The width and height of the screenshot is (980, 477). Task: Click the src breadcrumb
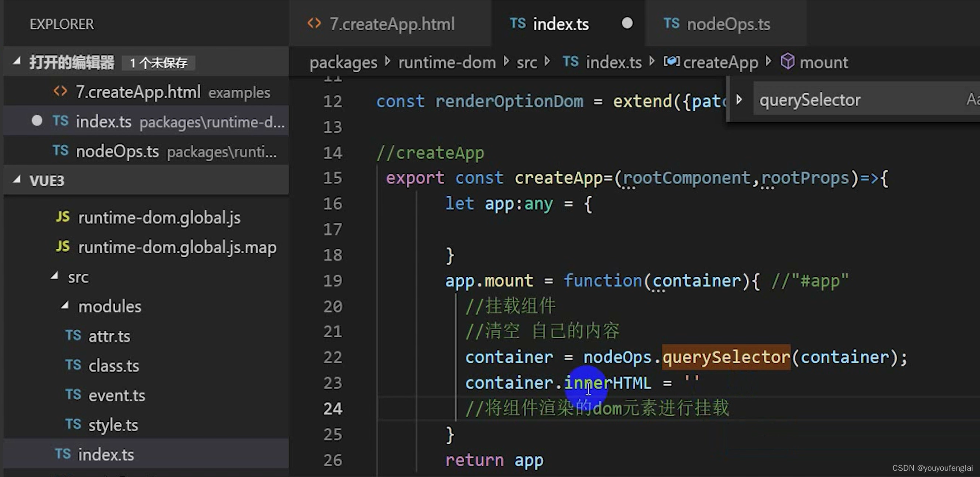[x=527, y=62]
